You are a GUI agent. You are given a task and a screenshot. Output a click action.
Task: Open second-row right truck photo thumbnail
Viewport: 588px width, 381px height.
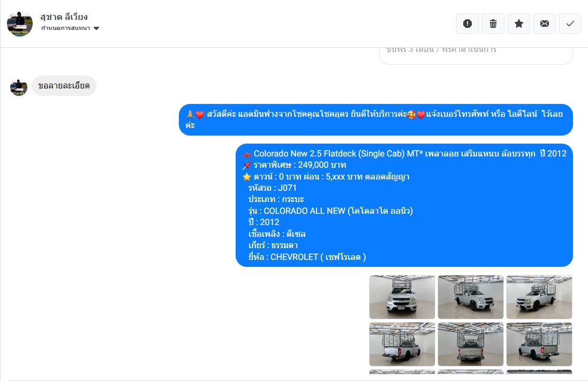[539, 344]
